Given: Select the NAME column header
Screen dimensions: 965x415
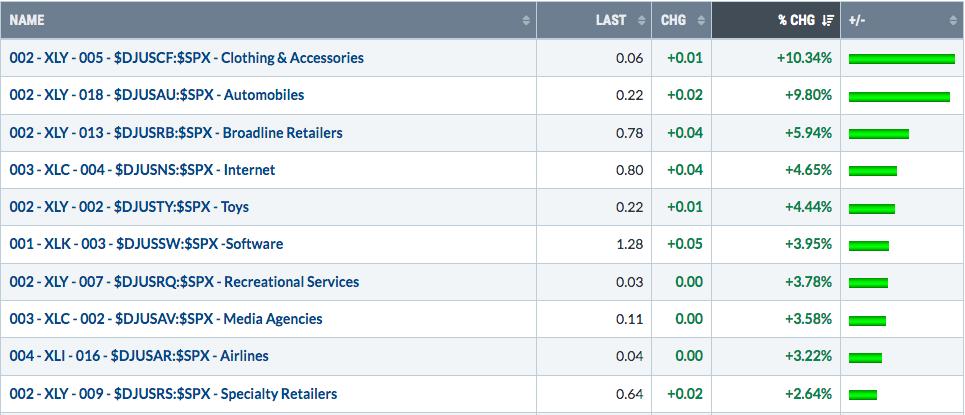Looking at the screenshot, I should [268, 20].
